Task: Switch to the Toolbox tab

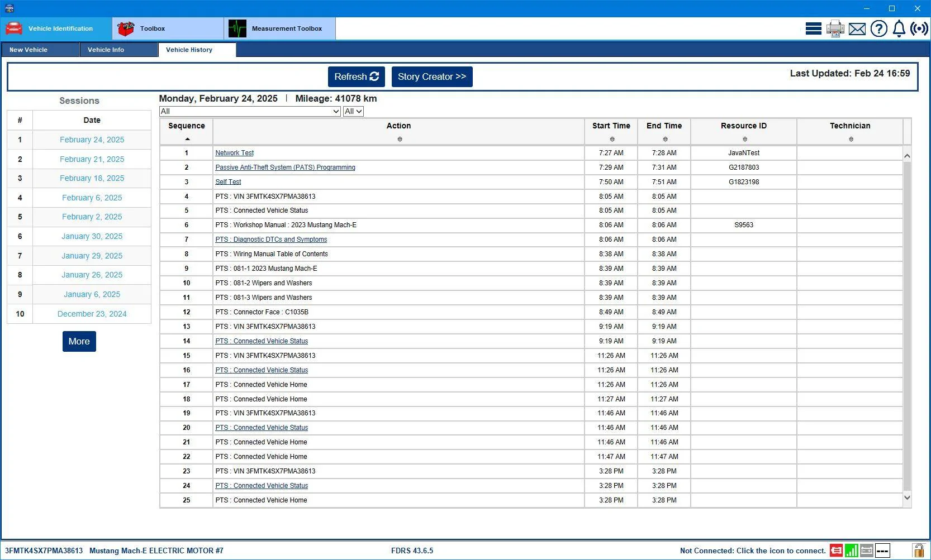Action: tap(168, 28)
